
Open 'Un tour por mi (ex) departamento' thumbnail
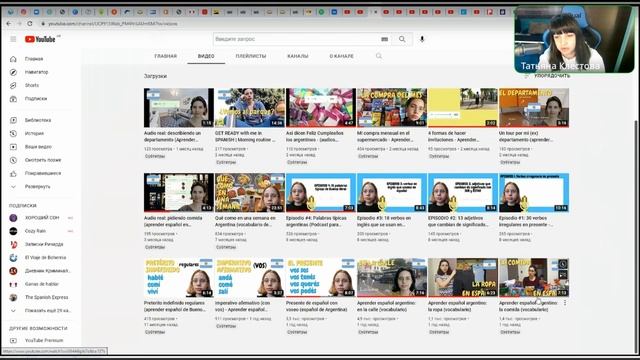(534, 108)
